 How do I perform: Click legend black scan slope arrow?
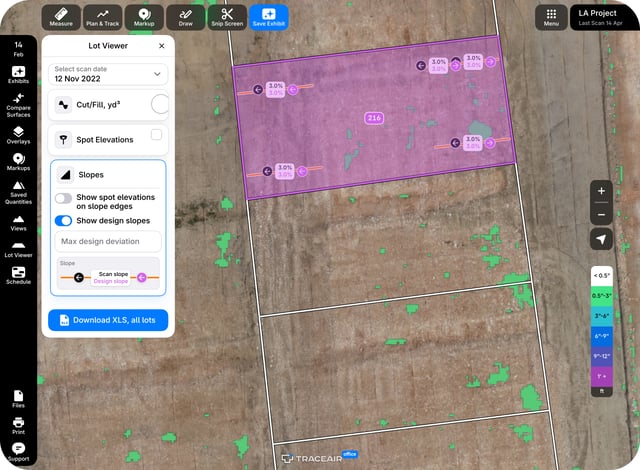79,277
